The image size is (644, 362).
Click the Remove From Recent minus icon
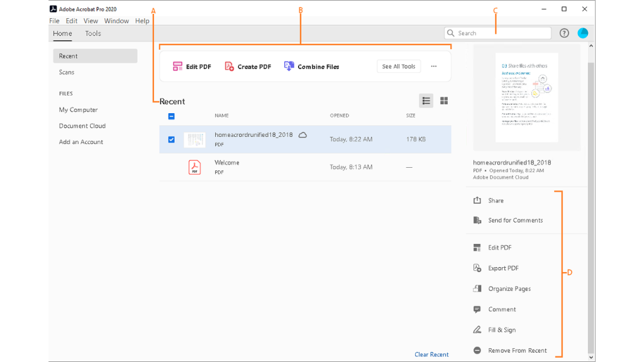pyautogui.click(x=477, y=351)
